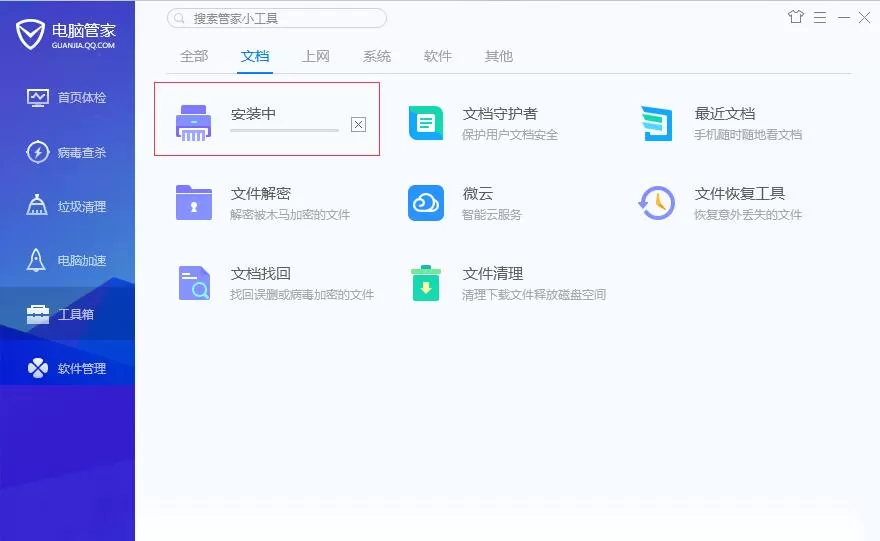Open the 微云 cloud icon
Viewport: 880px width, 541px height.
(x=425, y=203)
